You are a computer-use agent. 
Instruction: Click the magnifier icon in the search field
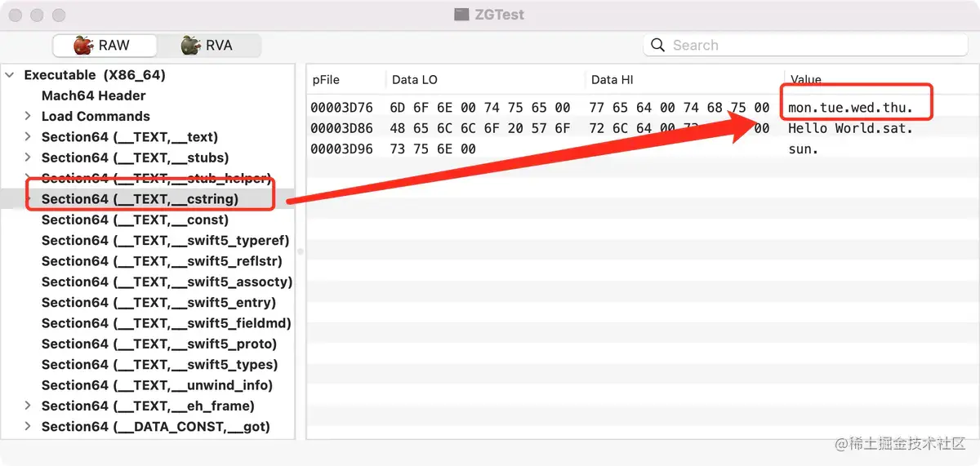[x=658, y=46]
